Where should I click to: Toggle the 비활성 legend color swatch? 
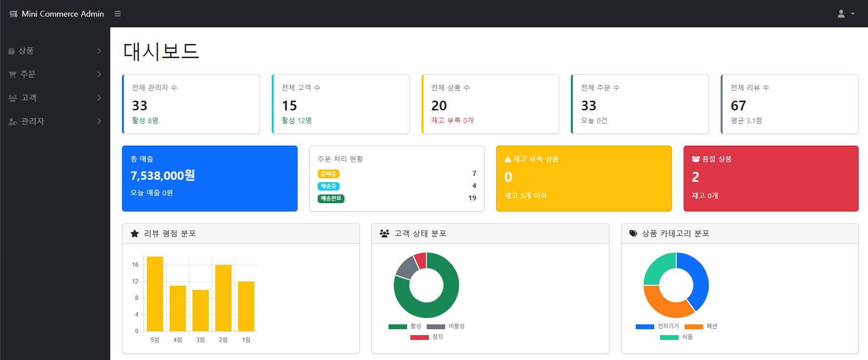[436, 326]
